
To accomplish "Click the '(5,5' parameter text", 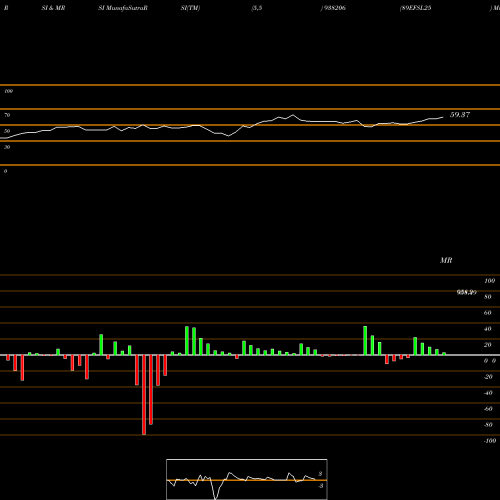I will pyautogui.click(x=257, y=8).
